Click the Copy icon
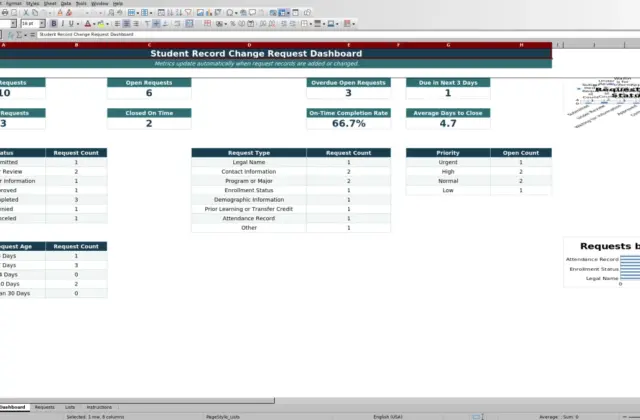Viewport: 640px width, 420px height. tap(35, 13)
